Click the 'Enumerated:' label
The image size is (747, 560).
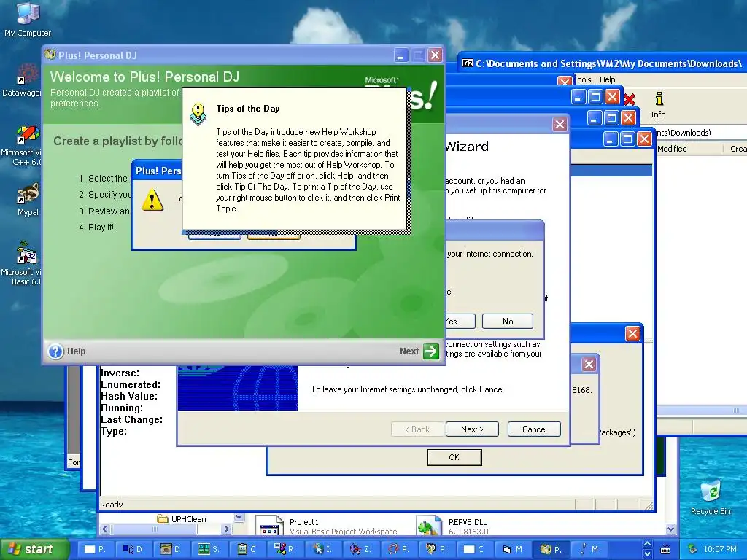(131, 384)
